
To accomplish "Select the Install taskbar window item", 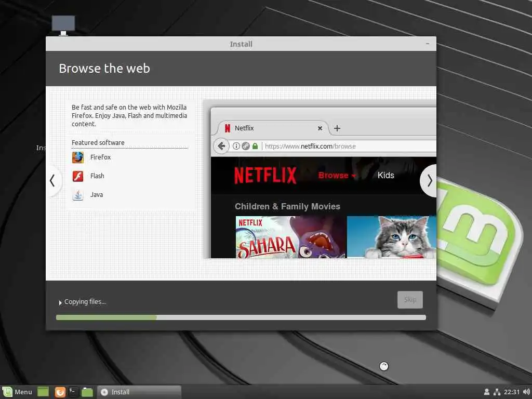I will point(139,392).
